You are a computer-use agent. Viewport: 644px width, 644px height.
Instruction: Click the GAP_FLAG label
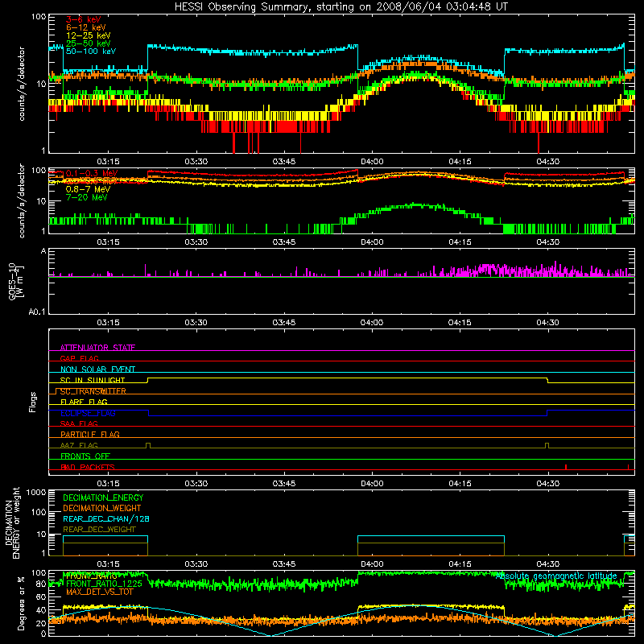pos(79,358)
